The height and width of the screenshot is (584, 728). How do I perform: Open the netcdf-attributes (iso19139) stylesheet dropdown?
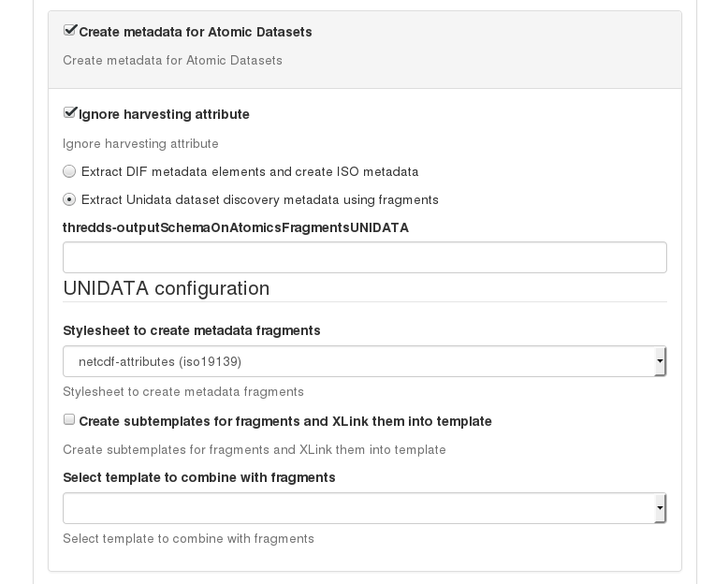pyautogui.click(x=364, y=361)
